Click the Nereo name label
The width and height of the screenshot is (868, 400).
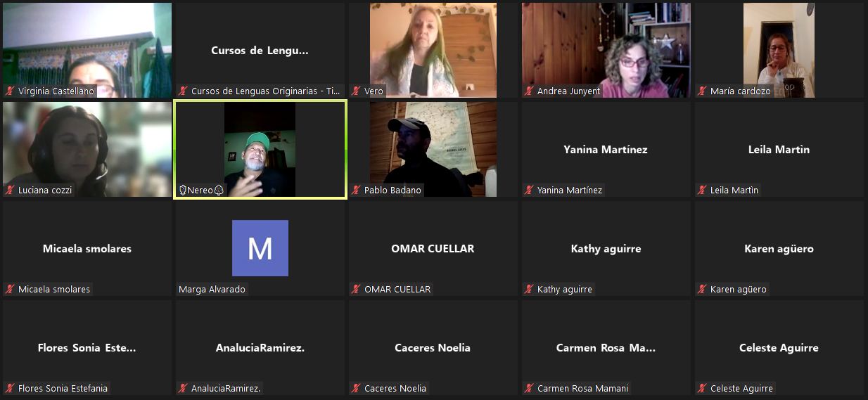click(200, 191)
